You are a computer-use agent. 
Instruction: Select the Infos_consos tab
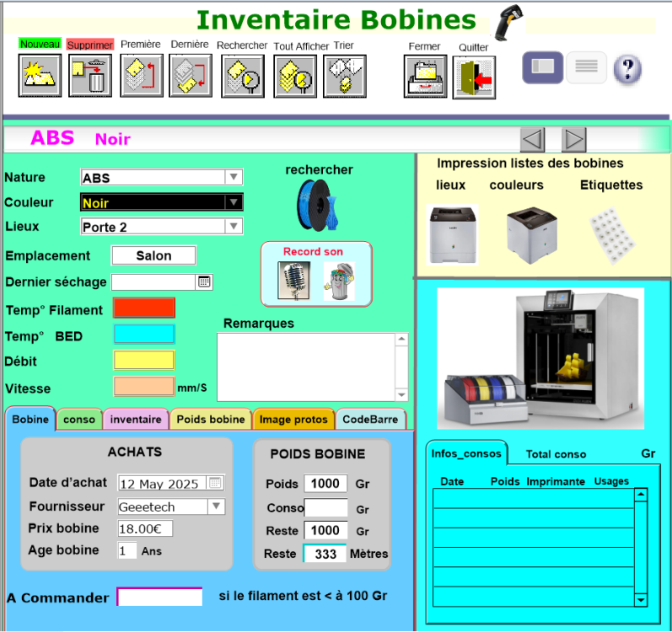tap(466, 453)
